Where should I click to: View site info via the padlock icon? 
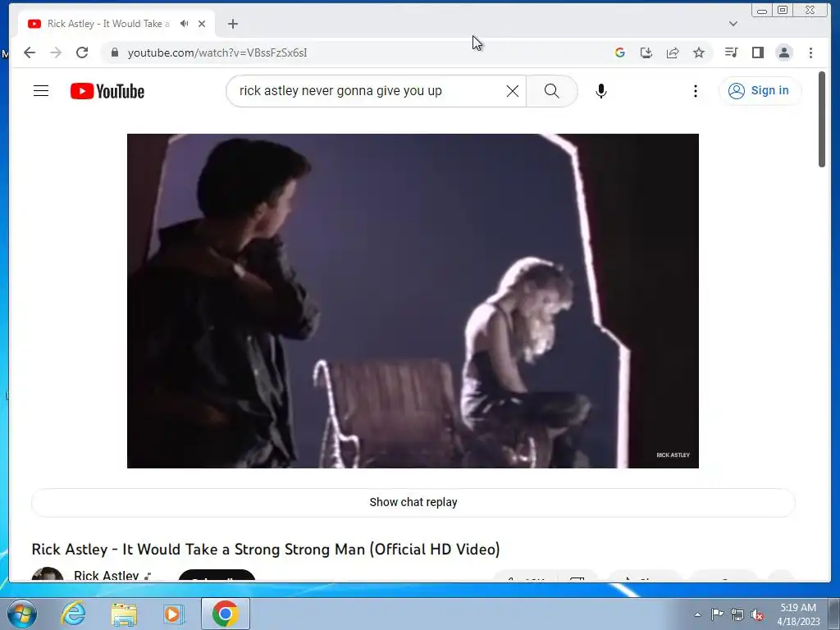tap(114, 52)
